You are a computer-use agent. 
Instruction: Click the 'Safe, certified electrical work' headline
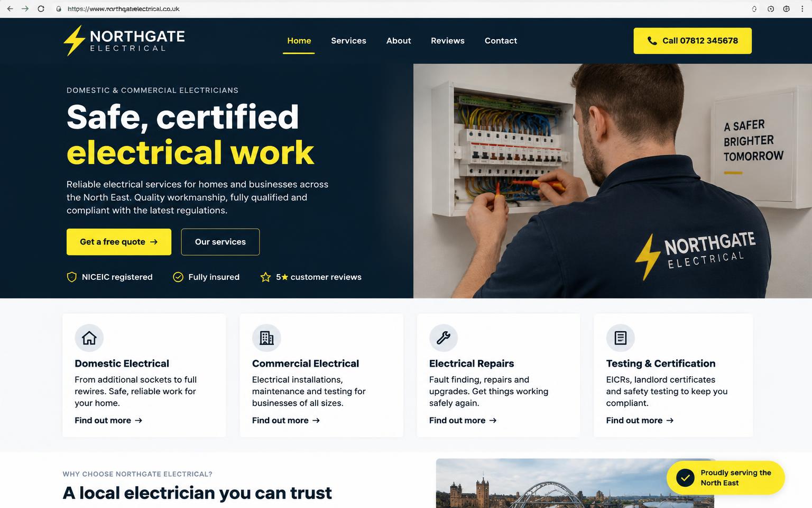click(190, 134)
